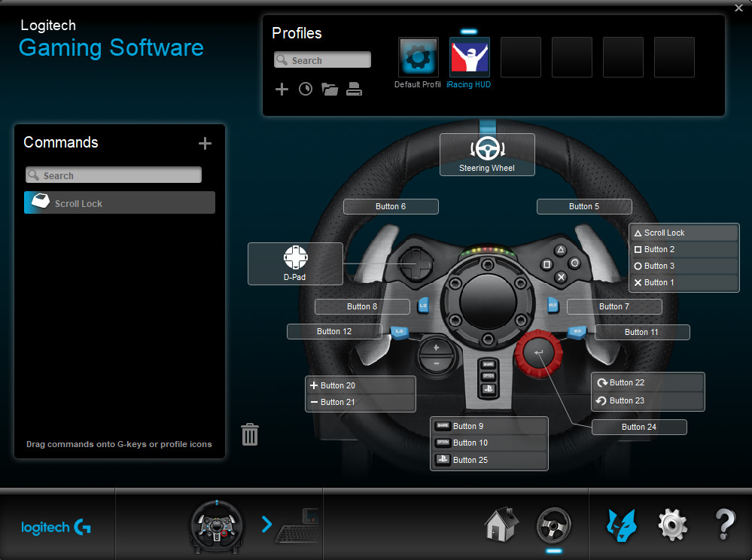Open the help question mark icon
Screen dimensions: 752x560
724,524
